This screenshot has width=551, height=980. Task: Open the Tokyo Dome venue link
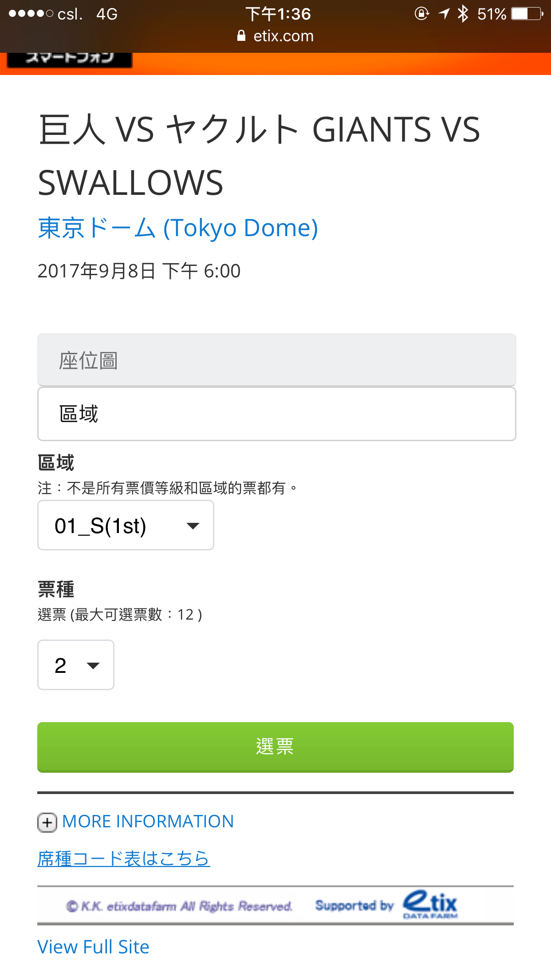click(x=178, y=228)
